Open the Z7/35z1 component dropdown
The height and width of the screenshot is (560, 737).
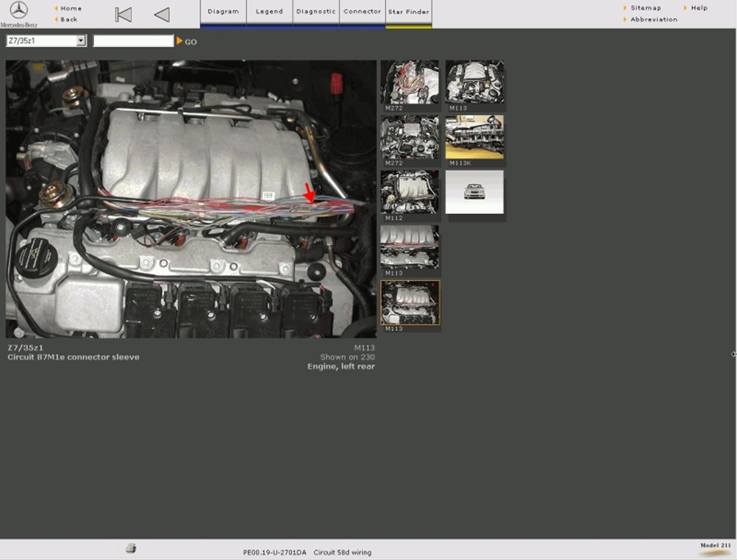click(80, 40)
